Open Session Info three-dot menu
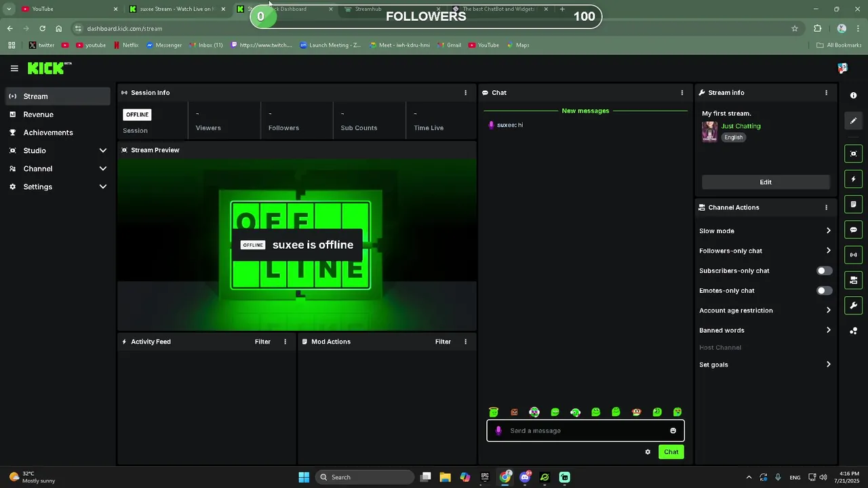The width and height of the screenshot is (868, 488). [465, 93]
